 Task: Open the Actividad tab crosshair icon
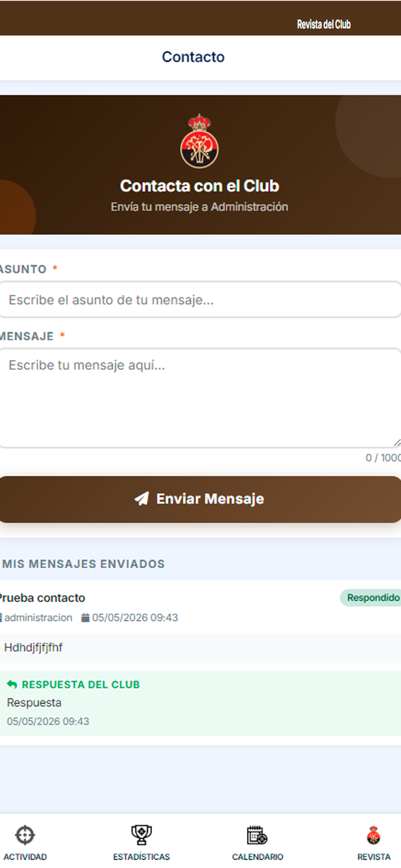click(x=25, y=835)
